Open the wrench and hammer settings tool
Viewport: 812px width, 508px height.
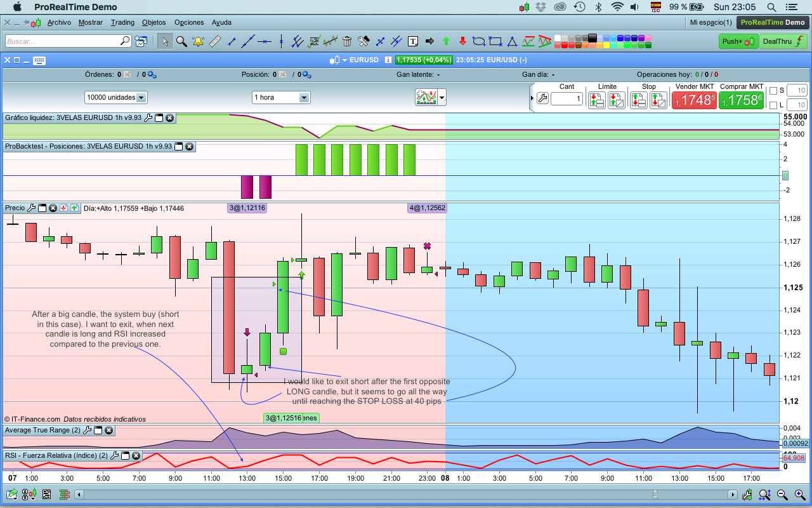(x=363, y=41)
